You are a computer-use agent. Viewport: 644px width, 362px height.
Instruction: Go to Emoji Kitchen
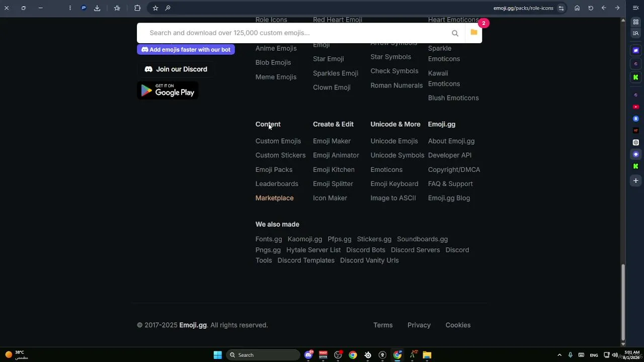click(334, 170)
